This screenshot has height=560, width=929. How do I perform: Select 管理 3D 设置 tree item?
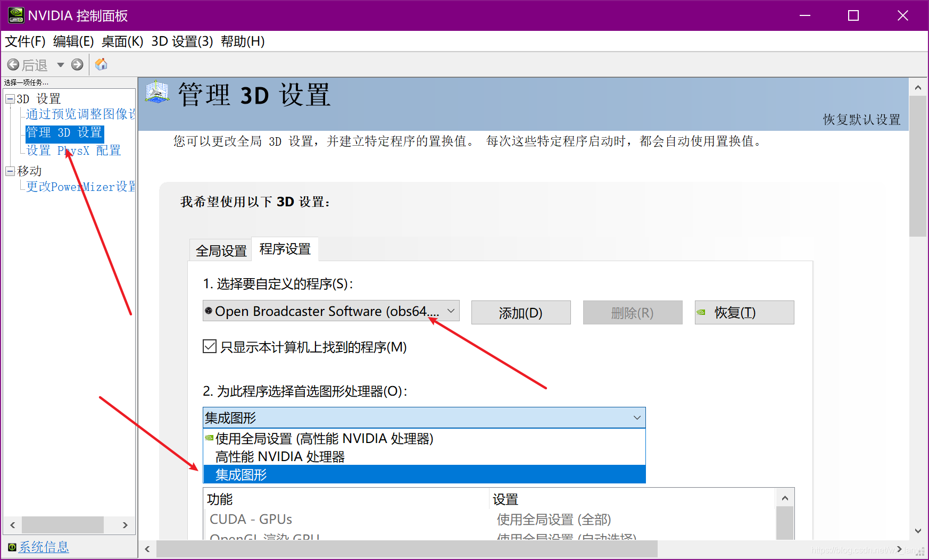tap(64, 132)
